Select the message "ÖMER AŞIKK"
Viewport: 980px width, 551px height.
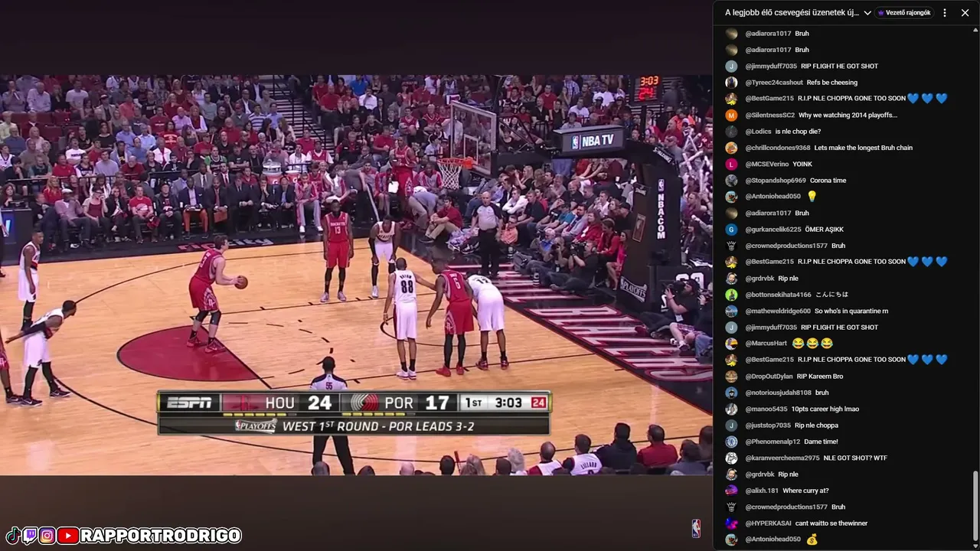(x=825, y=230)
